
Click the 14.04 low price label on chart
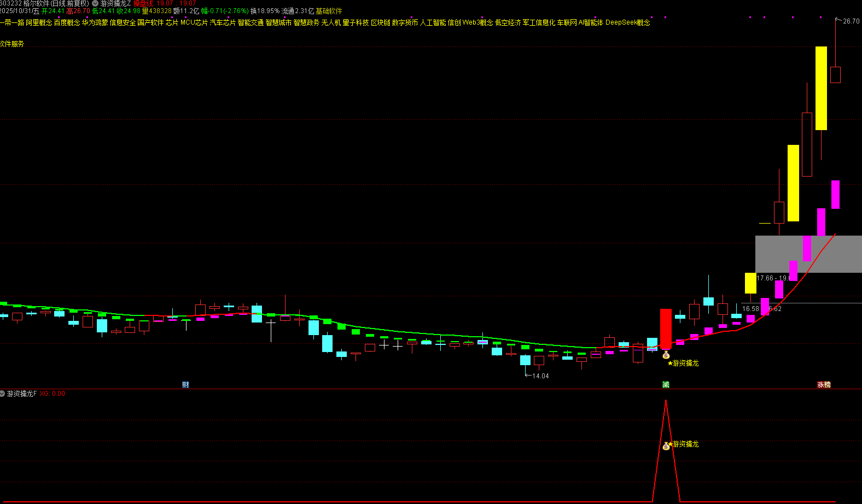(x=540, y=376)
